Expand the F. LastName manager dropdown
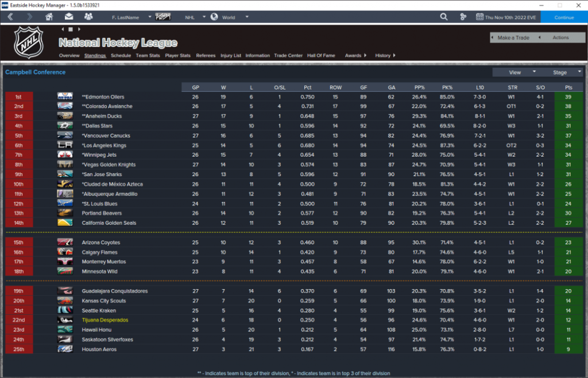The width and height of the screenshot is (588, 378). (x=150, y=17)
